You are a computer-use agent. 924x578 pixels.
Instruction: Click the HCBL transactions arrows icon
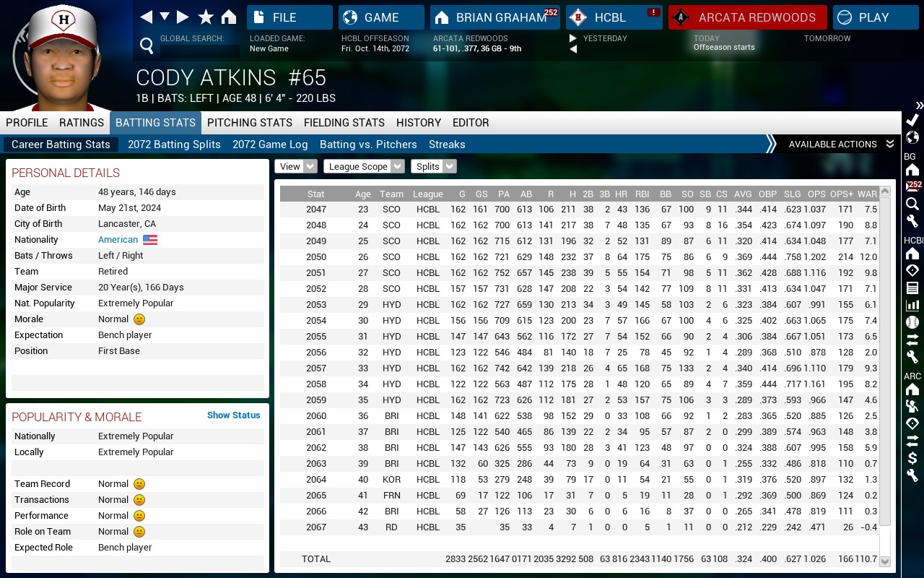[x=912, y=340]
